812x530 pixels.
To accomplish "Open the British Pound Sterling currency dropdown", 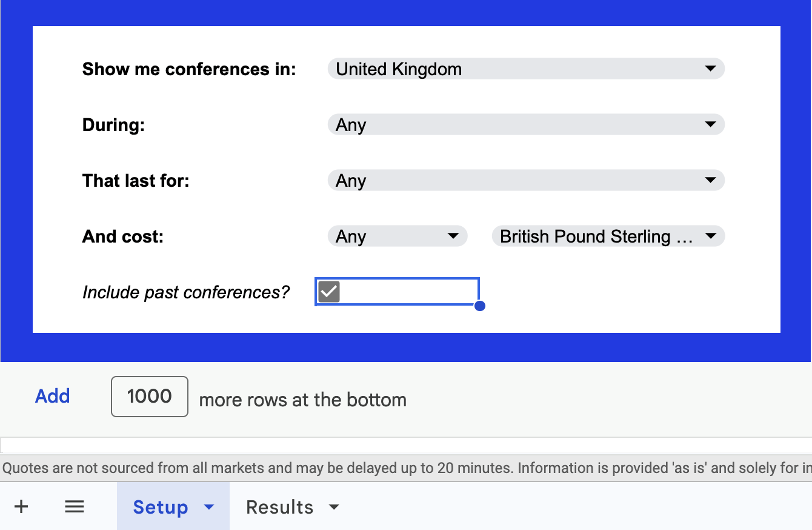I will point(710,236).
